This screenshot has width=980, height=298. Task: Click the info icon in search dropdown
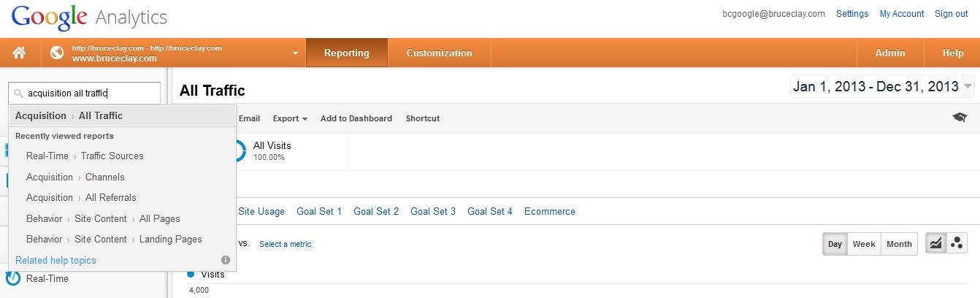pos(226,260)
